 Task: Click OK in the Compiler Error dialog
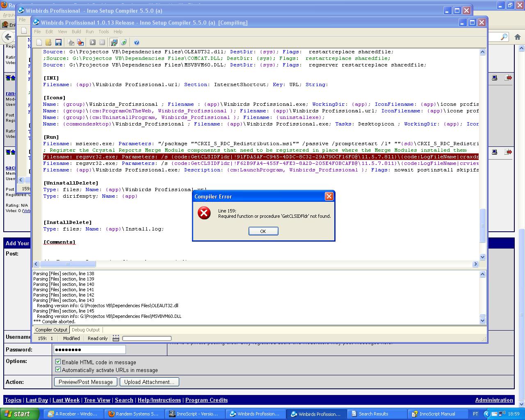[x=263, y=231]
